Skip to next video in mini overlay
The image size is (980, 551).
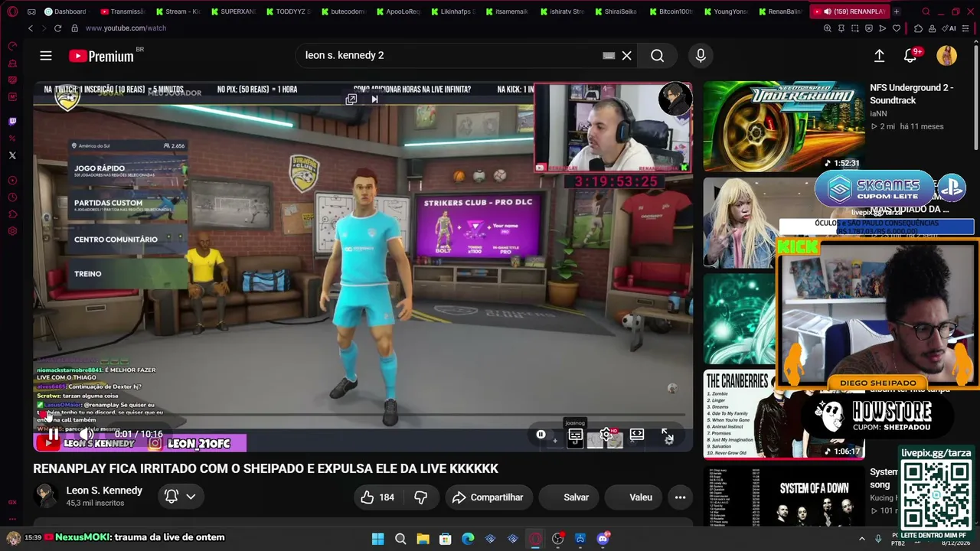click(374, 99)
